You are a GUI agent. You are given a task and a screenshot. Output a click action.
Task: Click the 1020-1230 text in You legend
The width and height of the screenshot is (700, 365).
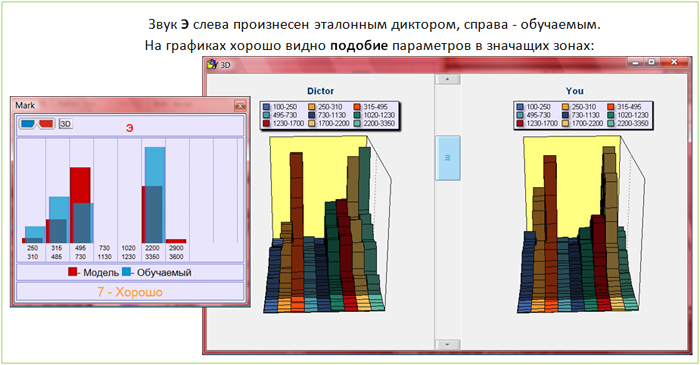633,115
